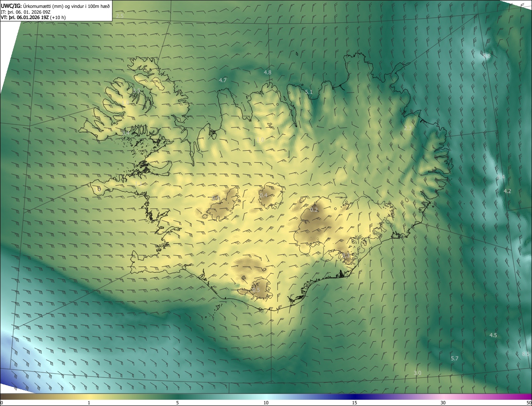Click the 10 tick label on the colour scale
Image resolution: width=532 pixels, height=406 pixels.
(x=266, y=403)
